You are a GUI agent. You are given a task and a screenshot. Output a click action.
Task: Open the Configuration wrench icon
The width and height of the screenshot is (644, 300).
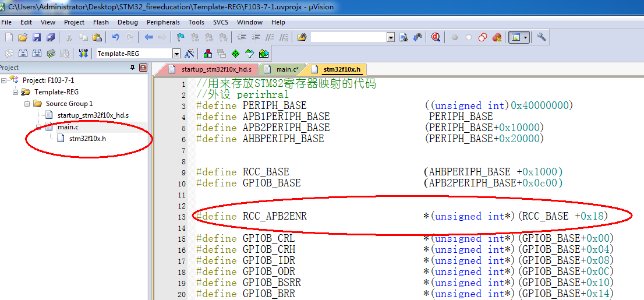coord(542,37)
